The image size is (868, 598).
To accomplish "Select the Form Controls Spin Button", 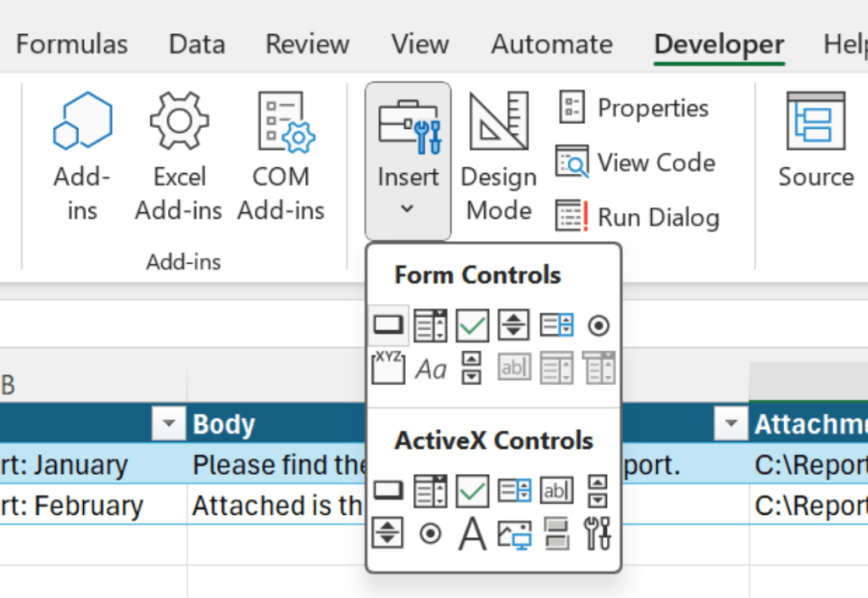I will [x=514, y=325].
